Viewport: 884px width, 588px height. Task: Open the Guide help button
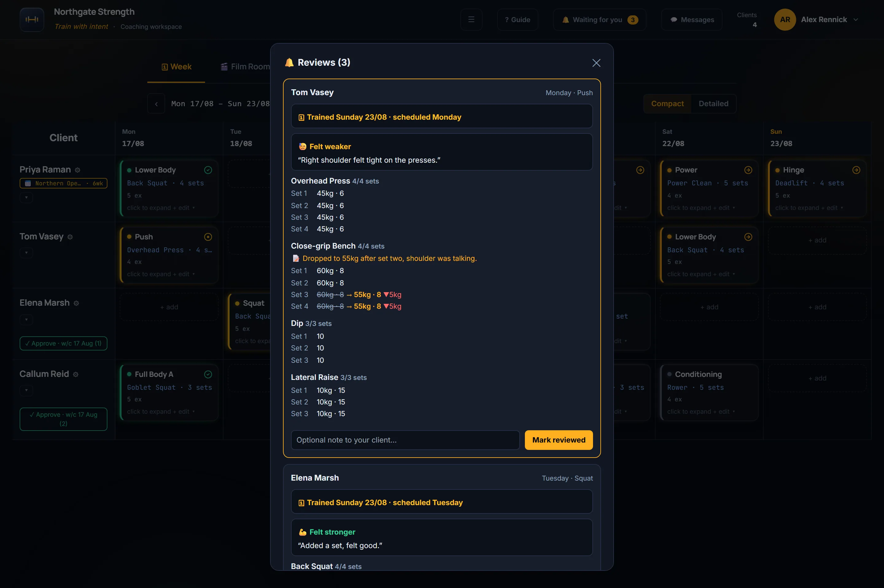[x=518, y=20]
